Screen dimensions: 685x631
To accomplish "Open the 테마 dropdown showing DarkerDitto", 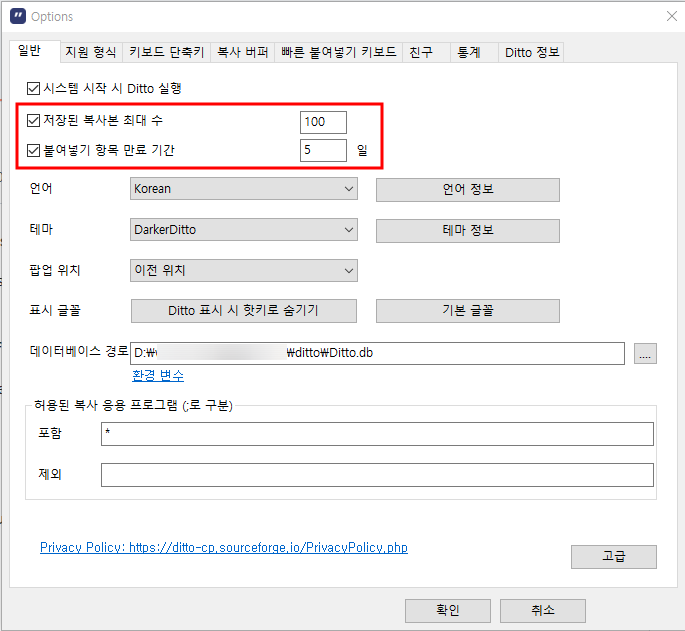I will click(244, 229).
